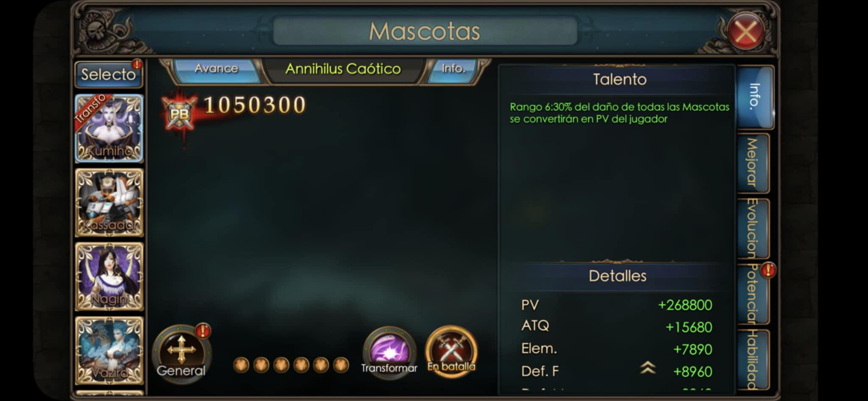Close the Mascotas window with red X
Image resolution: width=868 pixels, height=401 pixels.
point(746,32)
